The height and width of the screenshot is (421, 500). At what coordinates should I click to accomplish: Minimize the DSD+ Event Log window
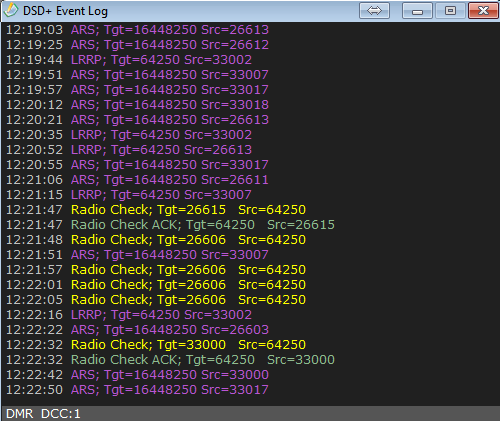(x=417, y=11)
